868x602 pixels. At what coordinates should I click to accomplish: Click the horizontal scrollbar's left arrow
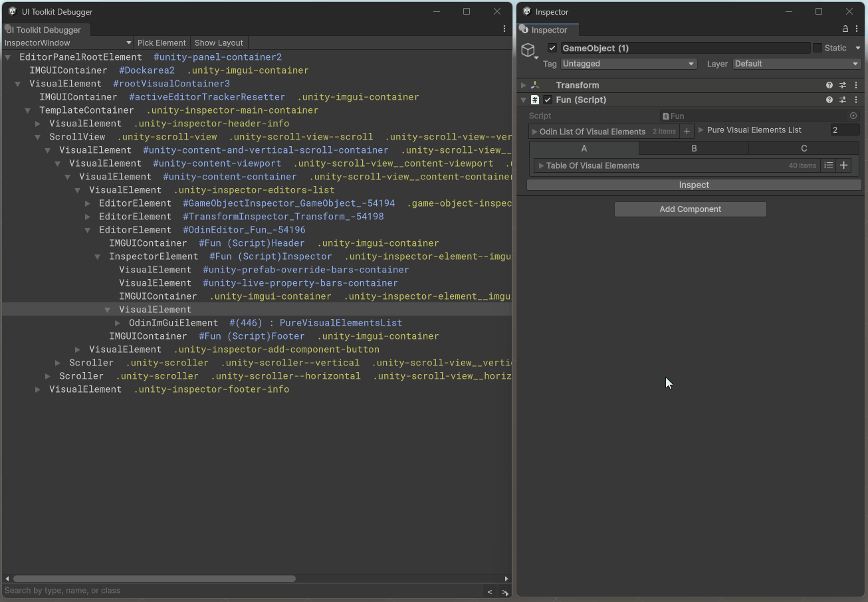[x=7, y=579]
